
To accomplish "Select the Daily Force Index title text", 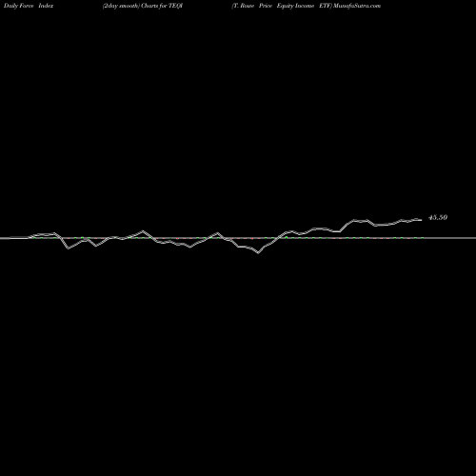I will [29, 6].
